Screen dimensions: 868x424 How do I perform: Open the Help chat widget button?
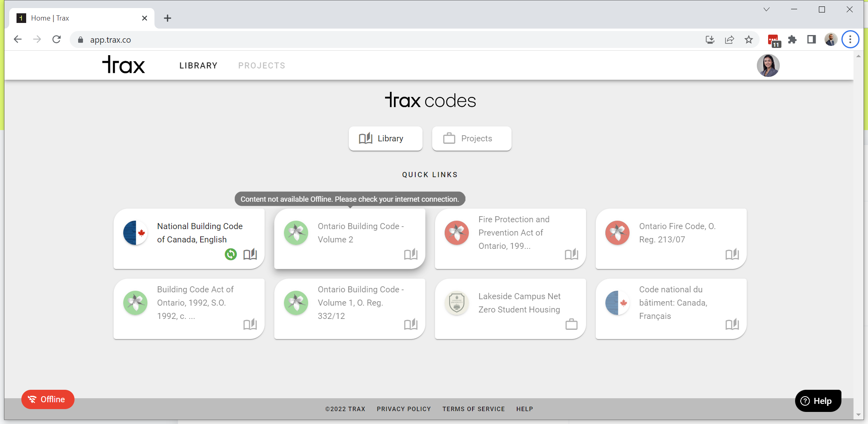(818, 401)
